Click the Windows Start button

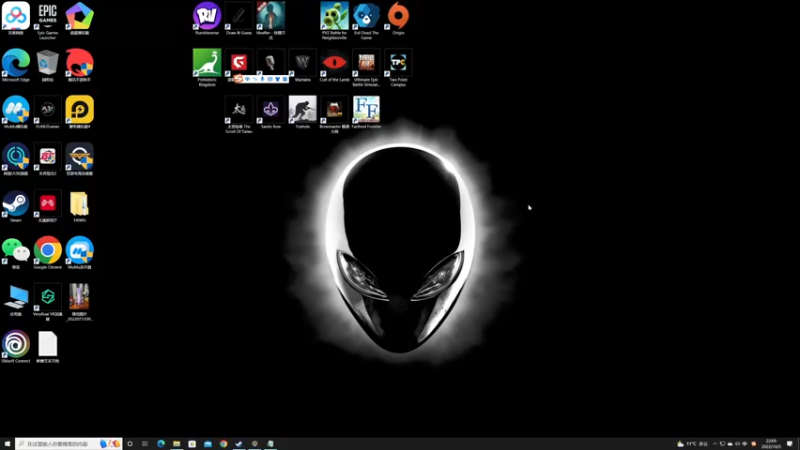point(7,444)
